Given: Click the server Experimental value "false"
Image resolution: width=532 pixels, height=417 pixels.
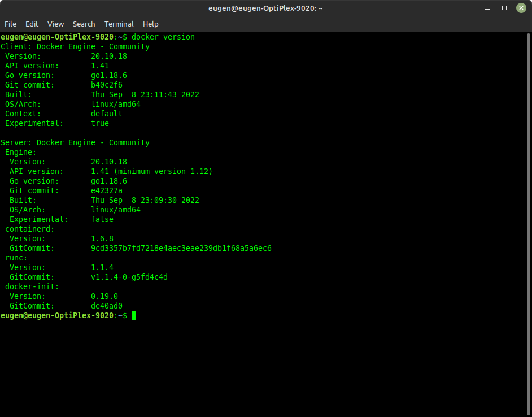Looking at the screenshot, I should 102,219.
